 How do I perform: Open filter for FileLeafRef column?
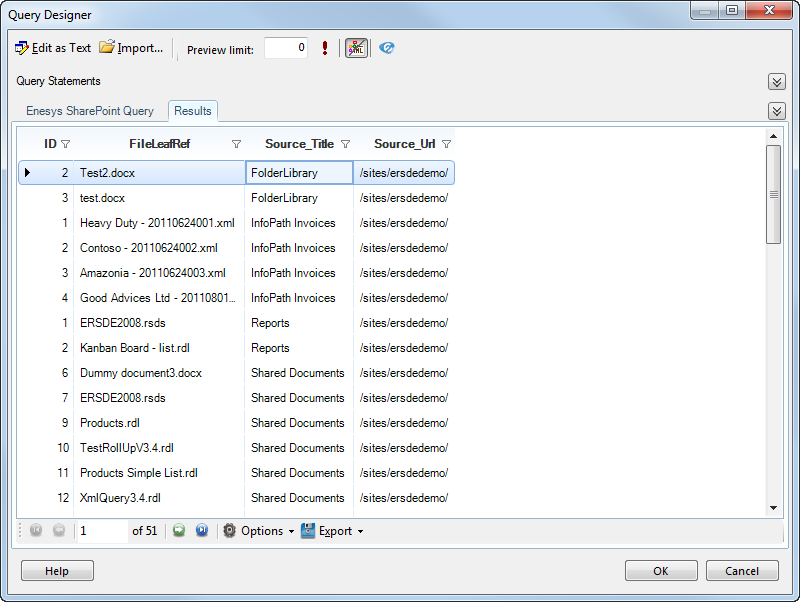pyautogui.click(x=236, y=144)
